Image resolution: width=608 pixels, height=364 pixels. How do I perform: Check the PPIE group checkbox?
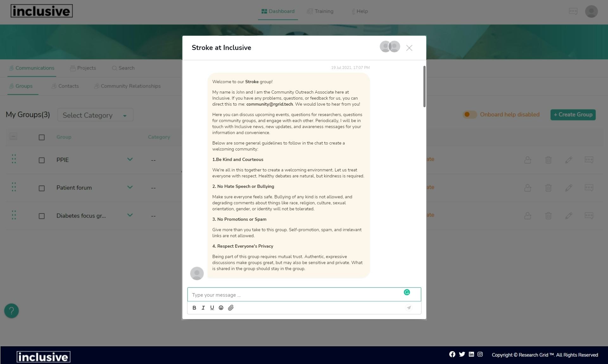[x=41, y=160]
